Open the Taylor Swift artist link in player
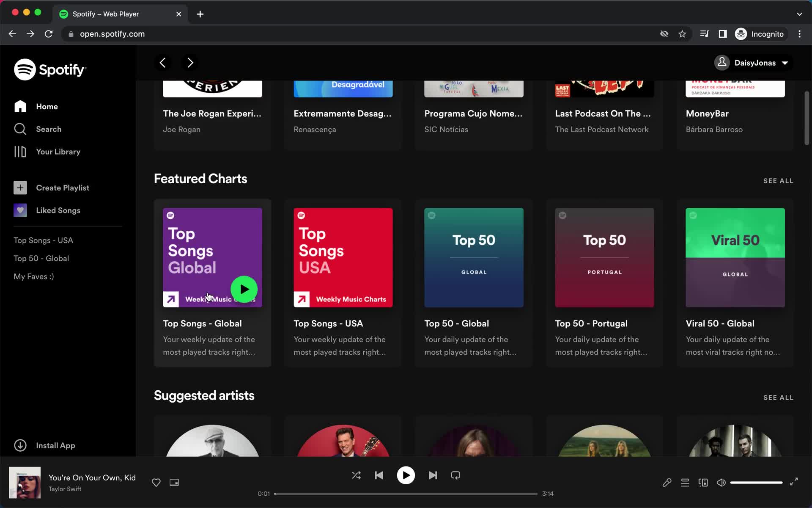812x508 pixels. pyautogui.click(x=65, y=489)
